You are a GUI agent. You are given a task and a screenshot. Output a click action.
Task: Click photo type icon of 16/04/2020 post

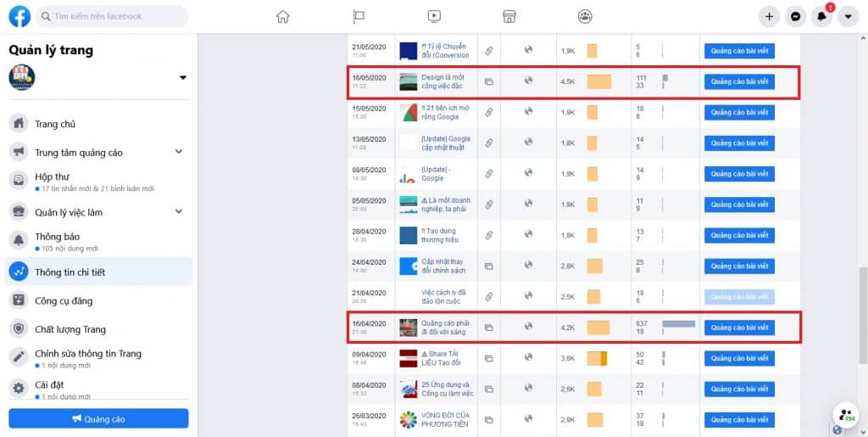[489, 328]
